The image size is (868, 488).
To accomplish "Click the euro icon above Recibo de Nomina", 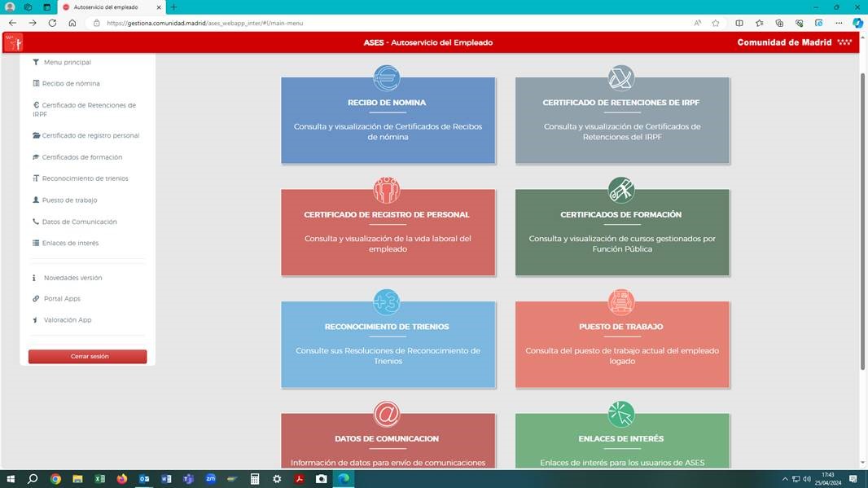I will [387, 77].
